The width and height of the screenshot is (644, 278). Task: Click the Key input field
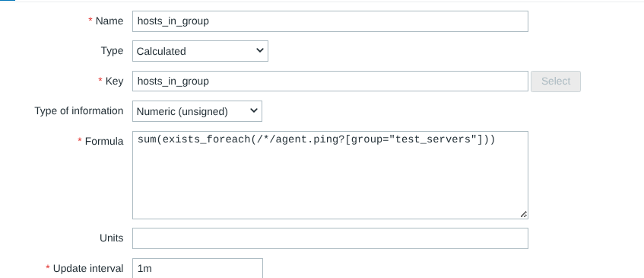pyautogui.click(x=330, y=81)
